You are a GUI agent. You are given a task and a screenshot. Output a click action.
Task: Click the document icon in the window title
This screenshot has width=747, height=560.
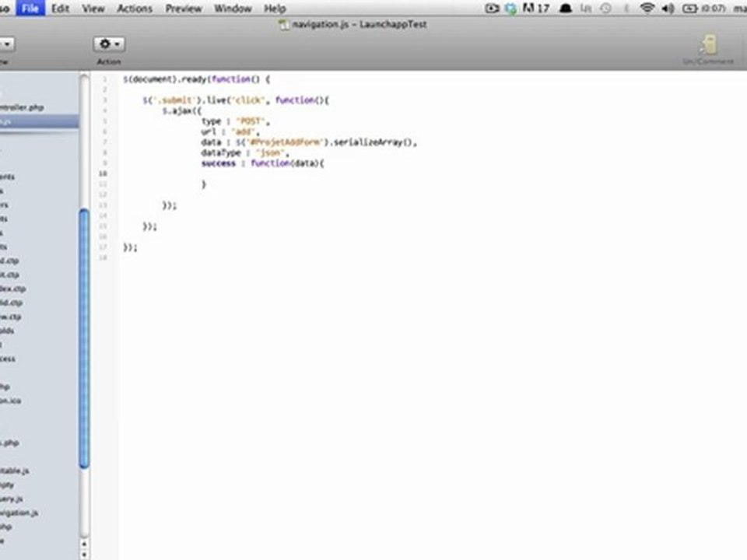(x=284, y=25)
